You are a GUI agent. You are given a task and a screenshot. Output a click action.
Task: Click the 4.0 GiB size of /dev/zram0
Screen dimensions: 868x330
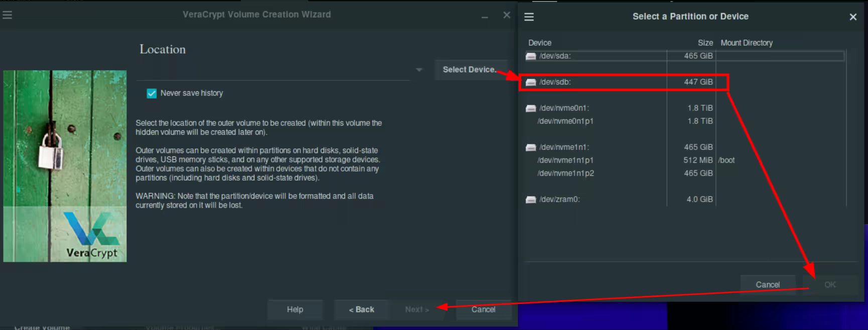pos(699,200)
